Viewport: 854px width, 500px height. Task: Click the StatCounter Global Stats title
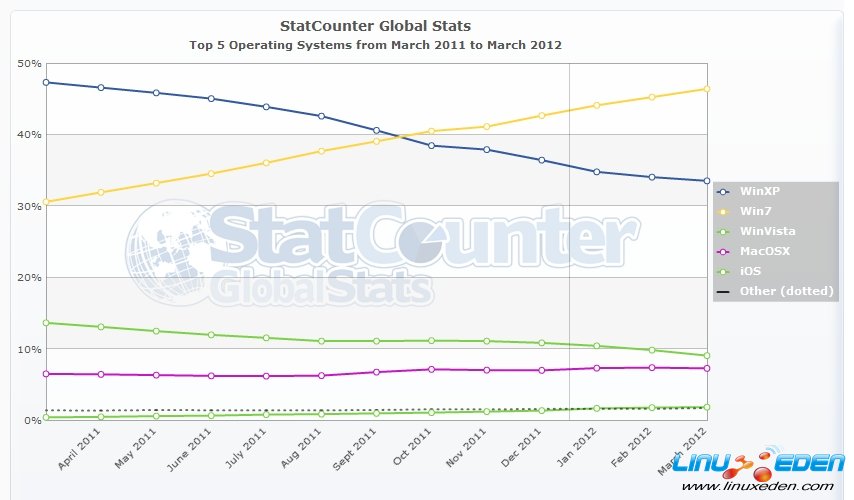point(376,26)
